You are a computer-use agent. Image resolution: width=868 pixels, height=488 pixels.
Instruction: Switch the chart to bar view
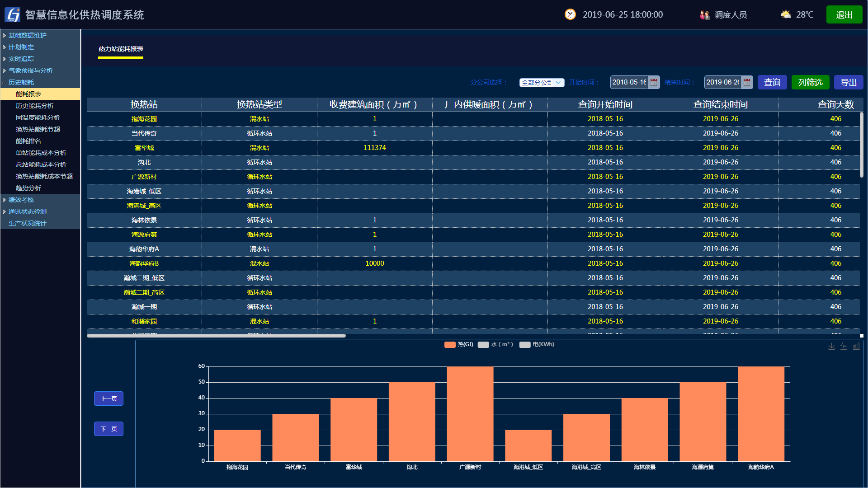click(x=856, y=346)
